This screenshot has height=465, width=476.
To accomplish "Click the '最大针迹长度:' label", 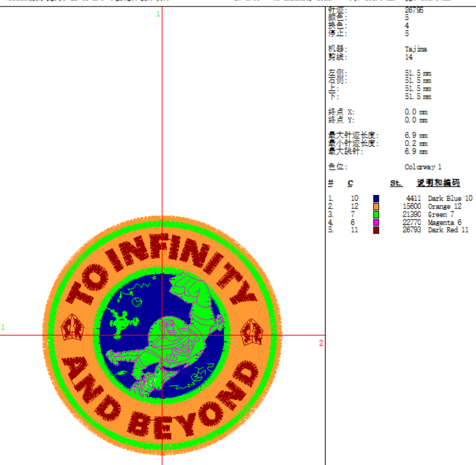I will click(x=354, y=135).
